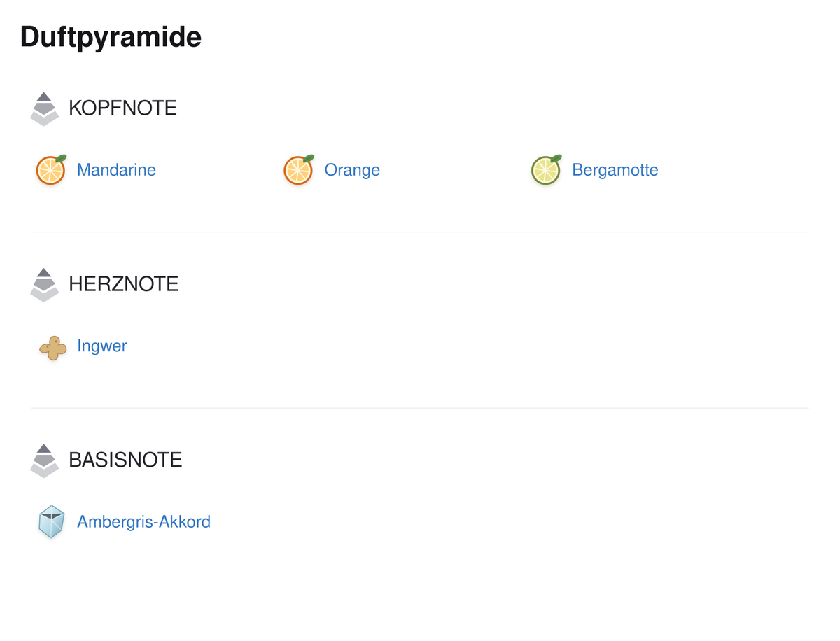
Task: Click the Ingwer ginger root icon
Action: (53, 348)
